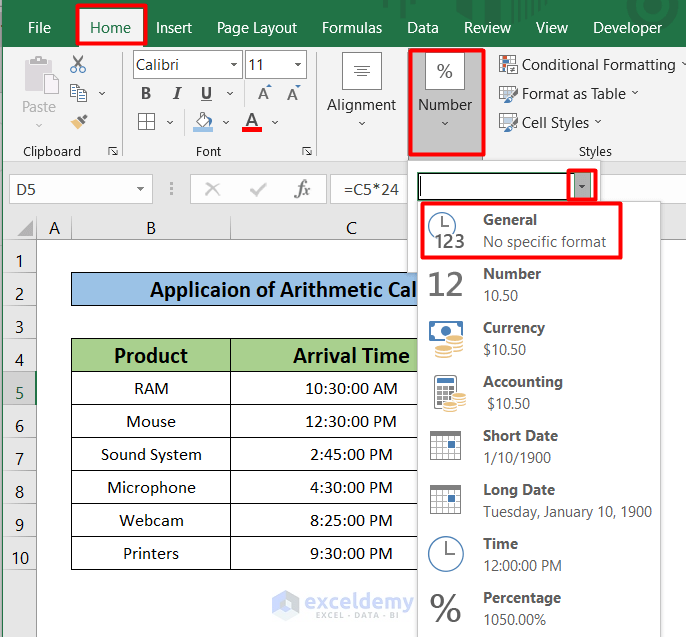Image resolution: width=686 pixels, height=637 pixels.
Task: Click the Fill Color bucket icon
Action: tap(203, 122)
